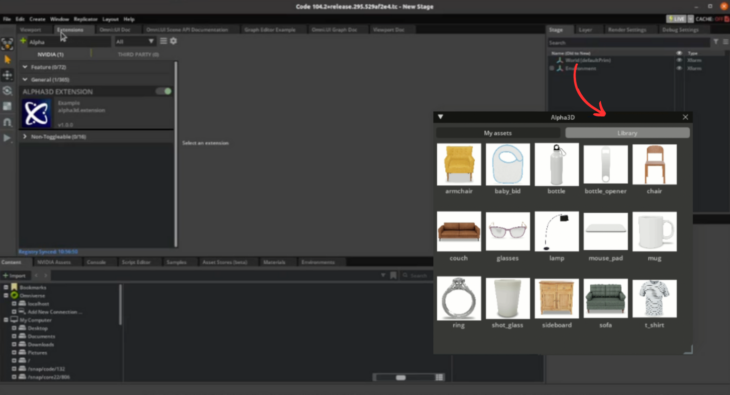Switch to My assets in Alpha3D window
The image size is (730, 395).
pyautogui.click(x=498, y=133)
